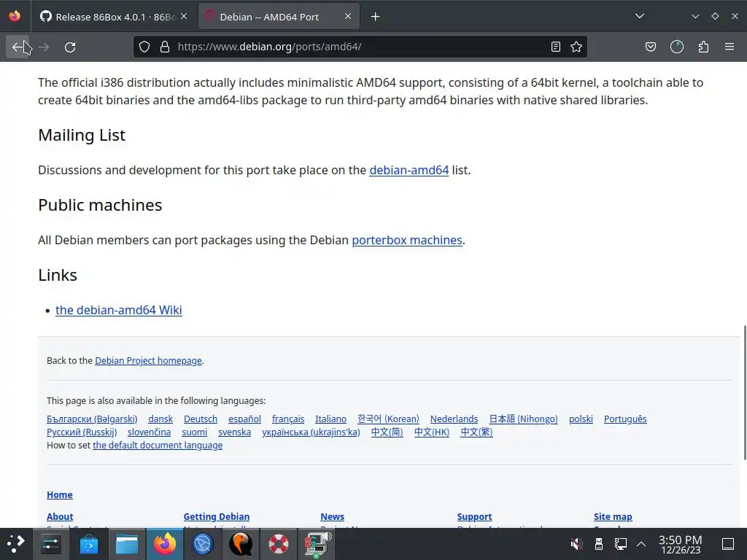Click the page vertical scrollbar thumb
Viewport: 747px width, 560px height.
744,393
